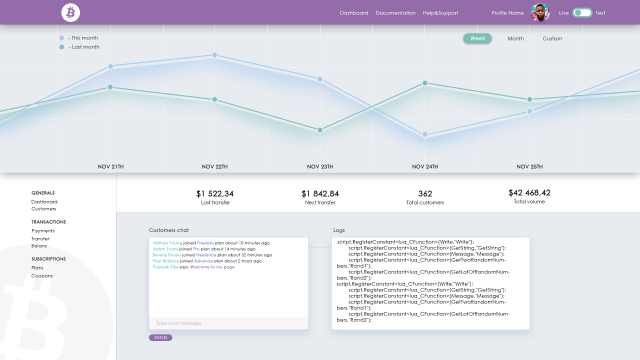
Task: Select Last month data point on Nov 22nd
Action: 215,100
